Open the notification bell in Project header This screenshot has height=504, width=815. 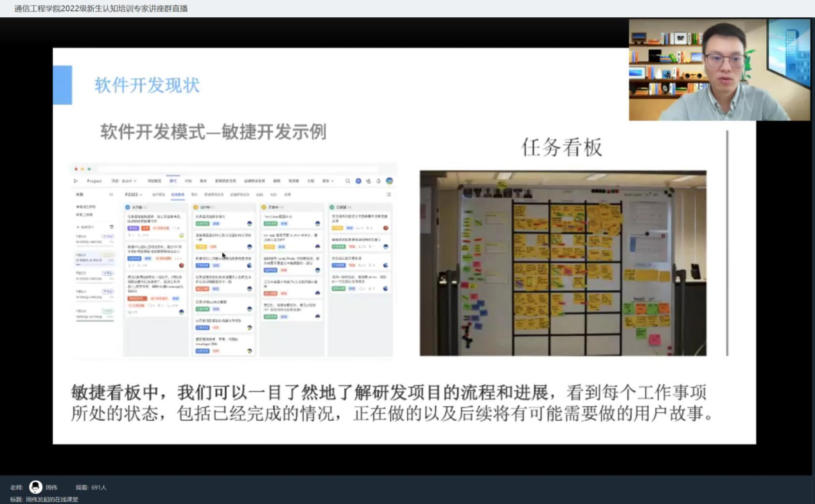click(378, 181)
